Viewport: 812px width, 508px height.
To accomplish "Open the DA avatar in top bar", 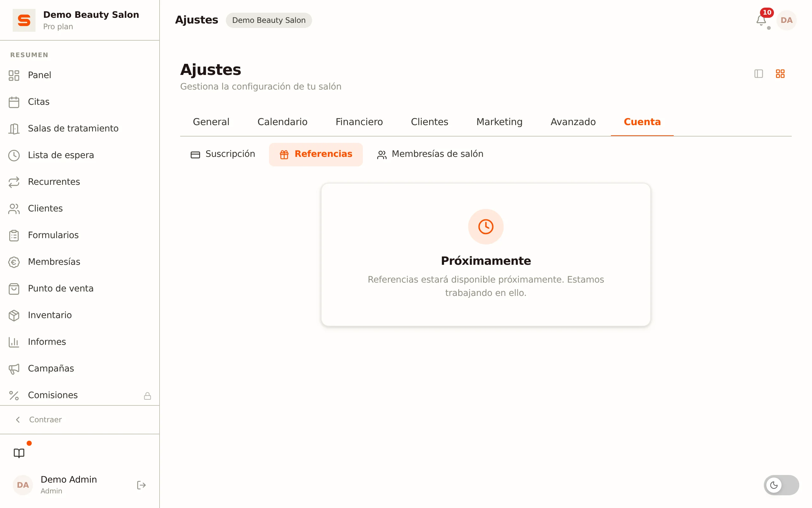I will click(x=787, y=20).
